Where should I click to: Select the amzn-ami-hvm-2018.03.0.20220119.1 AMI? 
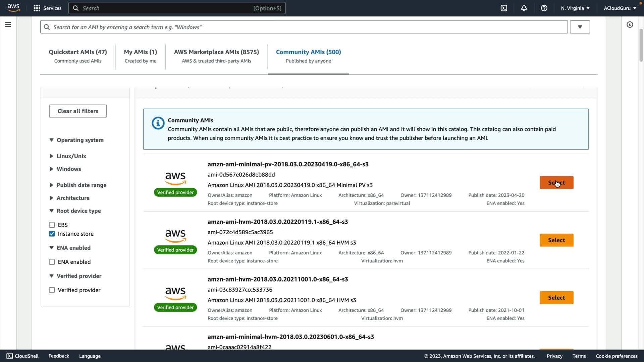click(x=556, y=240)
